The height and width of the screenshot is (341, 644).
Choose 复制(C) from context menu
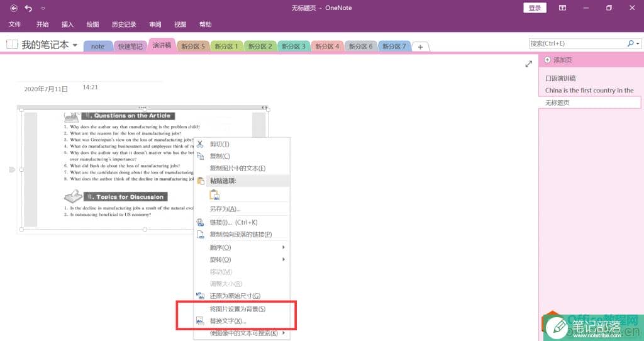(242, 156)
